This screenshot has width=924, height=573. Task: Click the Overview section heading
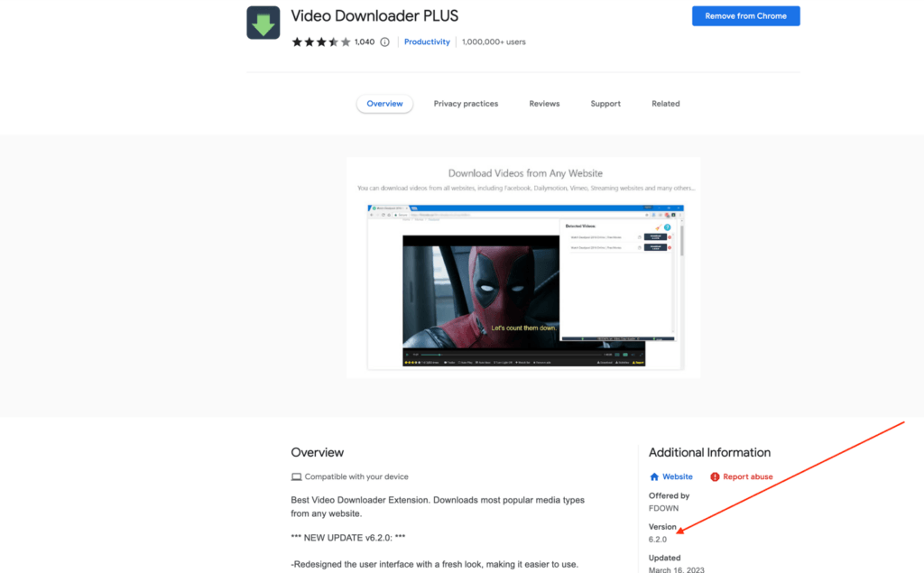pyautogui.click(x=317, y=452)
